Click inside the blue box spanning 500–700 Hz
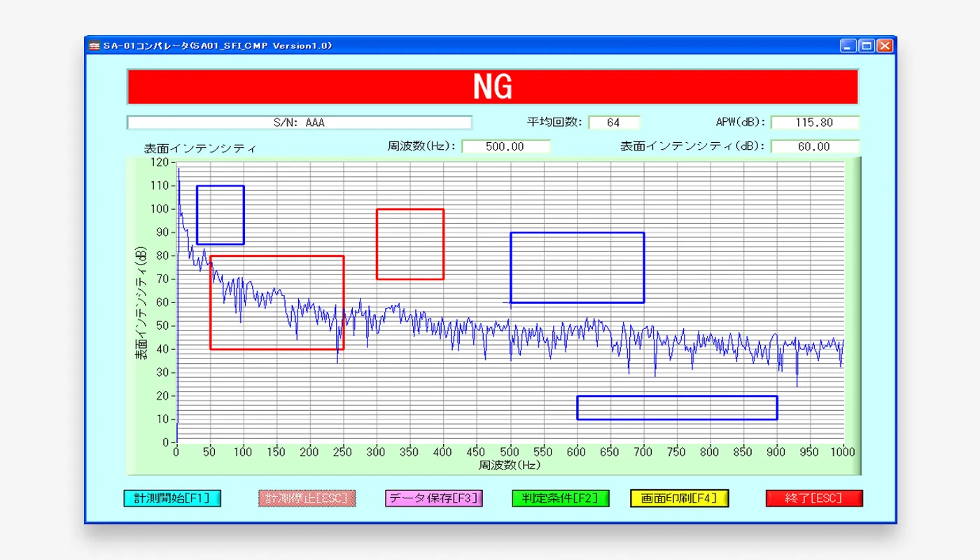This screenshot has height=560, width=980. point(577,267)
